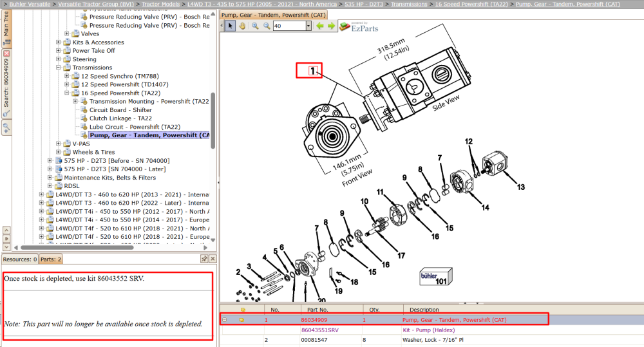The height and width of the screenshot is (347, 644).
Task: Sort by Description column header
Action: (524, 310)
